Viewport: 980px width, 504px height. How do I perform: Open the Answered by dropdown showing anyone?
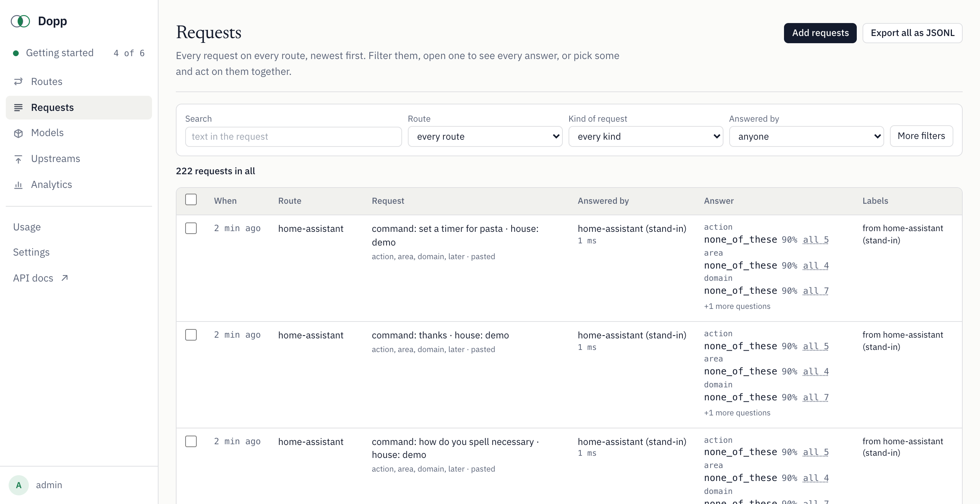pos(806,136)
